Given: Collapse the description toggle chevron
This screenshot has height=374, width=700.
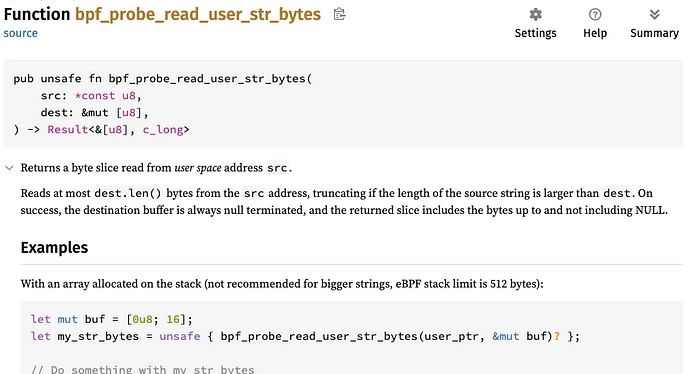Looking at the screenshot, I should click(9, 168).
